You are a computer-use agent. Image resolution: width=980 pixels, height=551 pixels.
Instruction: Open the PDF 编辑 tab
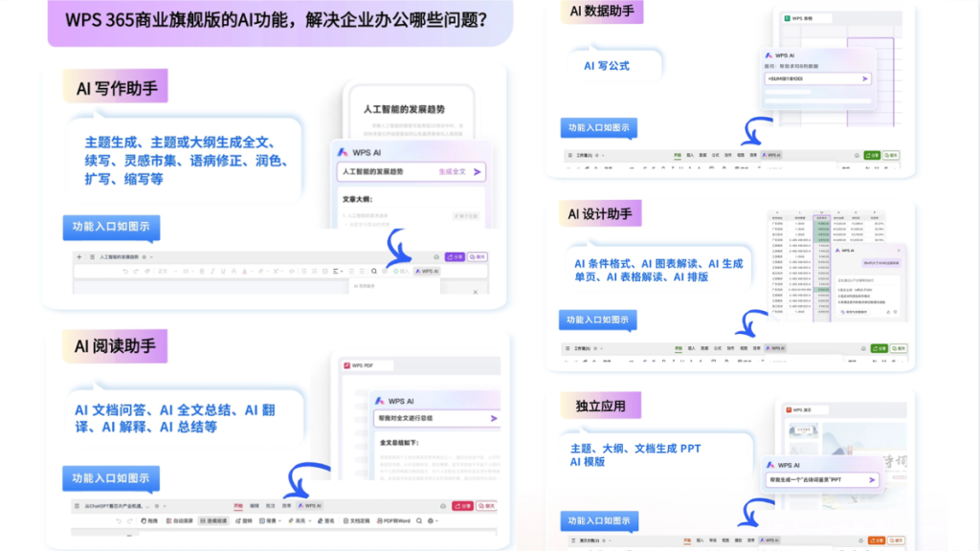click(x=255, y=506)
